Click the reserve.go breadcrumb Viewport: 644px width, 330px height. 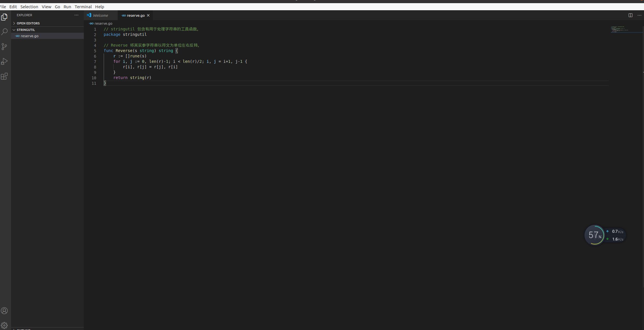pyautogui.click(x=103, y=24)
